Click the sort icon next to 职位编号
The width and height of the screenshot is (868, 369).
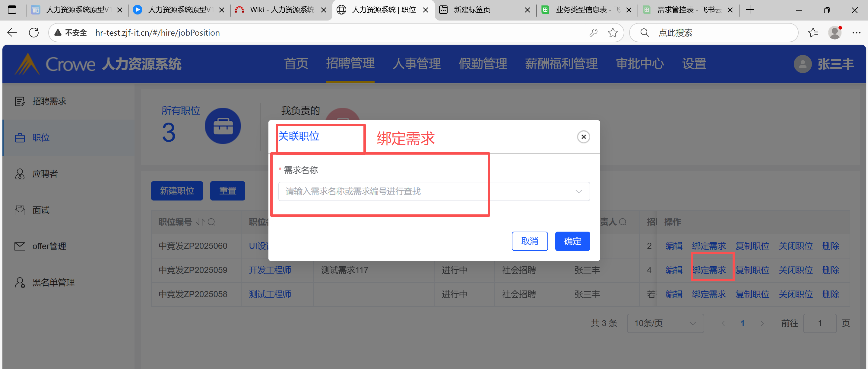pos(201,222)
